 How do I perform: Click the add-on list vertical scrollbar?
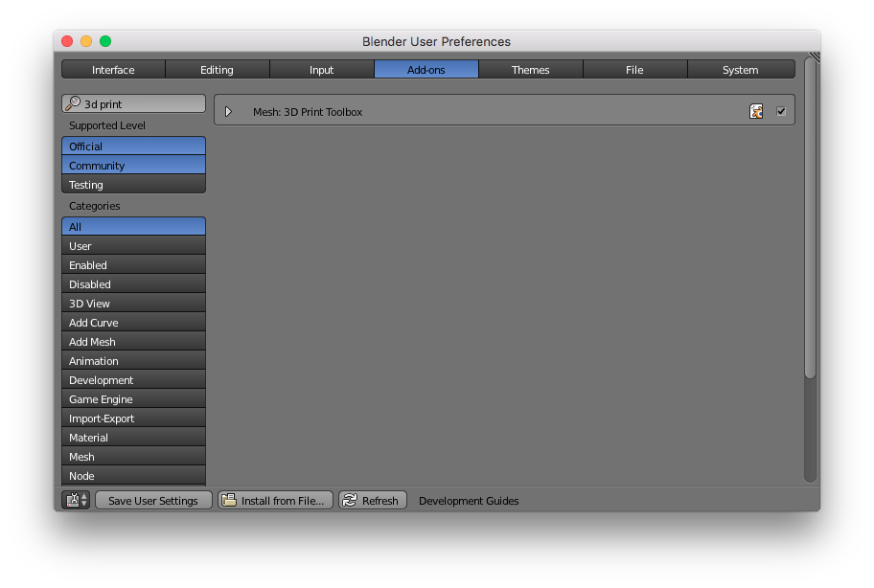coord(810,220)
